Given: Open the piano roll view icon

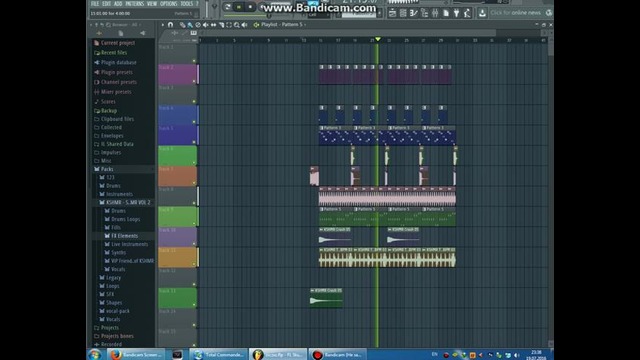Looking at the screenshot, I should pyautogui.click(x=413, y=13).
